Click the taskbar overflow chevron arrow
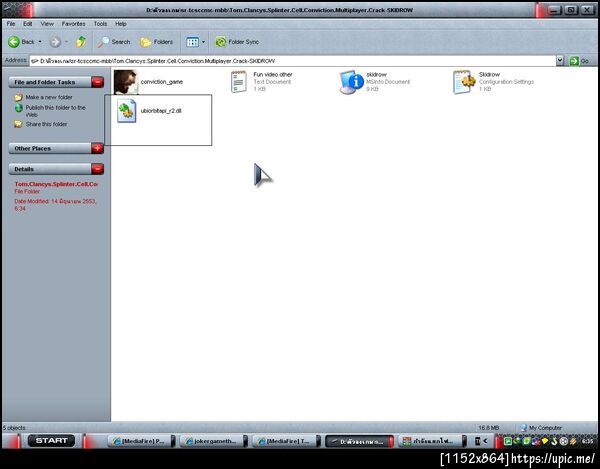The height and width of the screenshot is (469, 600). 485,441
